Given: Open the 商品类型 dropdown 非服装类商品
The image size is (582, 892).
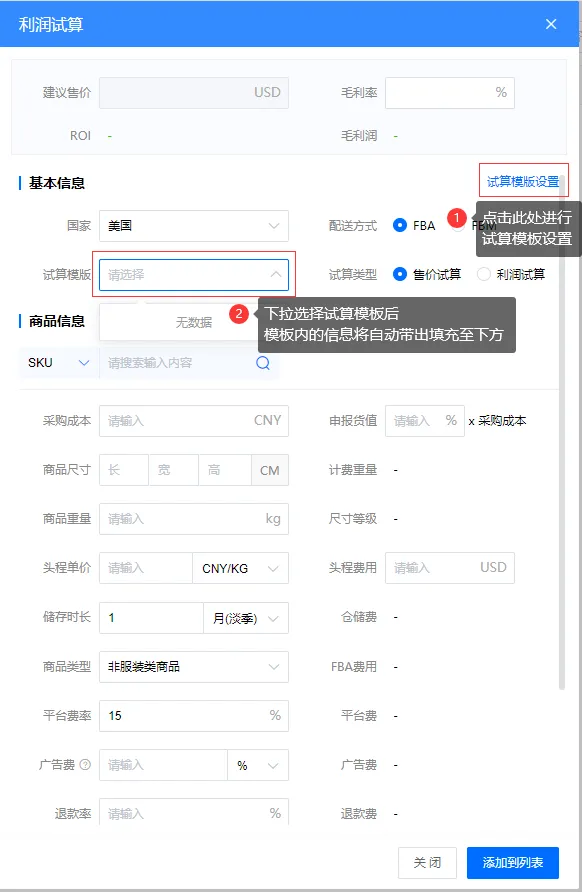Looking at the screenshot, I should tap(194, 667).
